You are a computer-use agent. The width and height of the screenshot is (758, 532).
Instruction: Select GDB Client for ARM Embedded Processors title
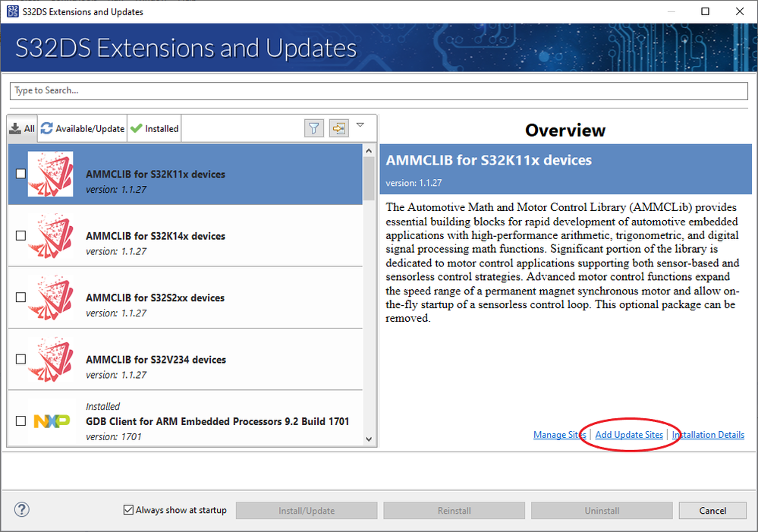218,421
